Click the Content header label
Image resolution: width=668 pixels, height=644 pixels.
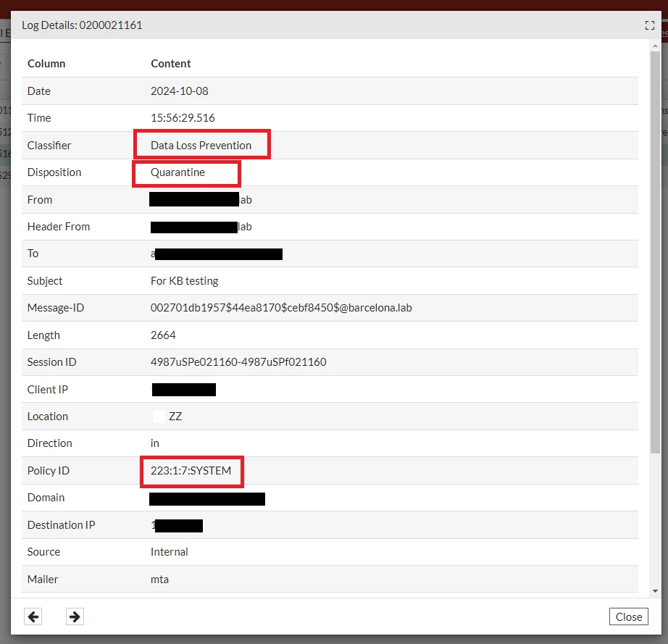point(170,64)
